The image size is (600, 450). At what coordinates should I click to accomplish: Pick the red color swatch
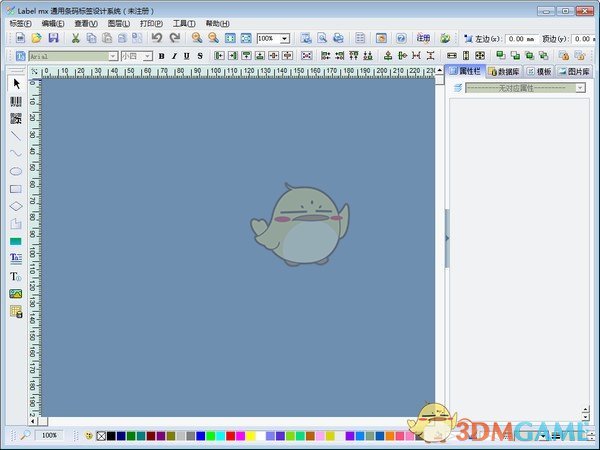(230, 436)
